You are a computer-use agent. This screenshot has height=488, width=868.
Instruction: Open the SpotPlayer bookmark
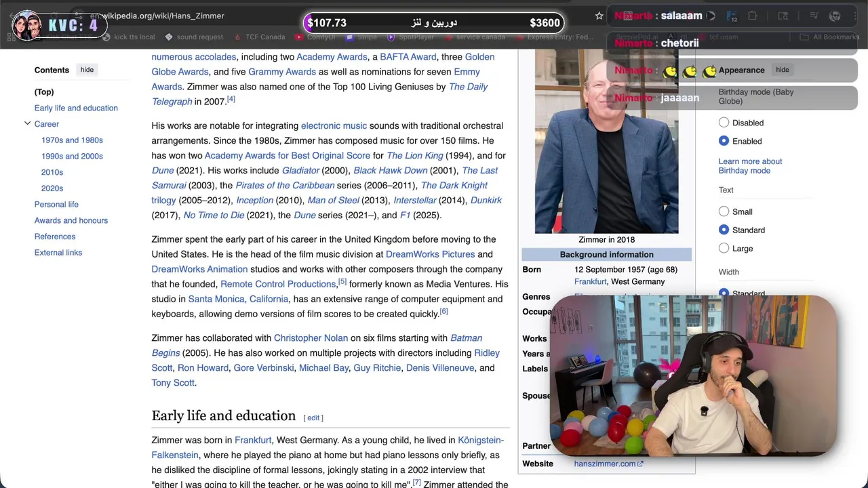pos(410,37)
